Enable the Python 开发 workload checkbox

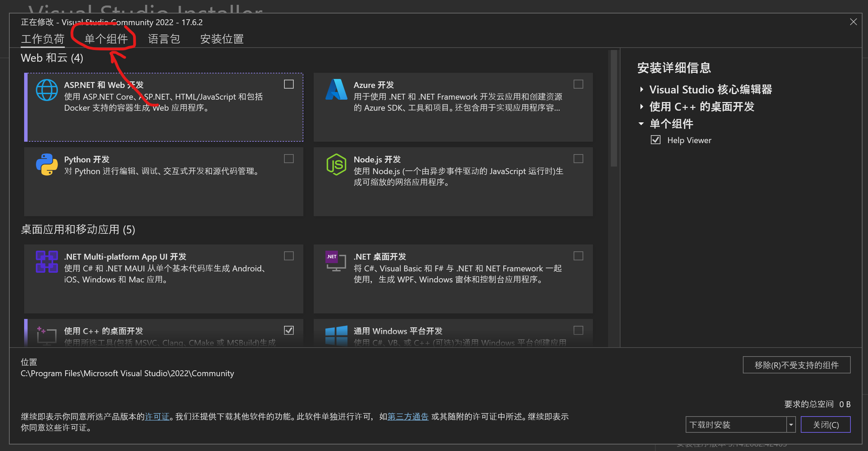coord(289,159)
